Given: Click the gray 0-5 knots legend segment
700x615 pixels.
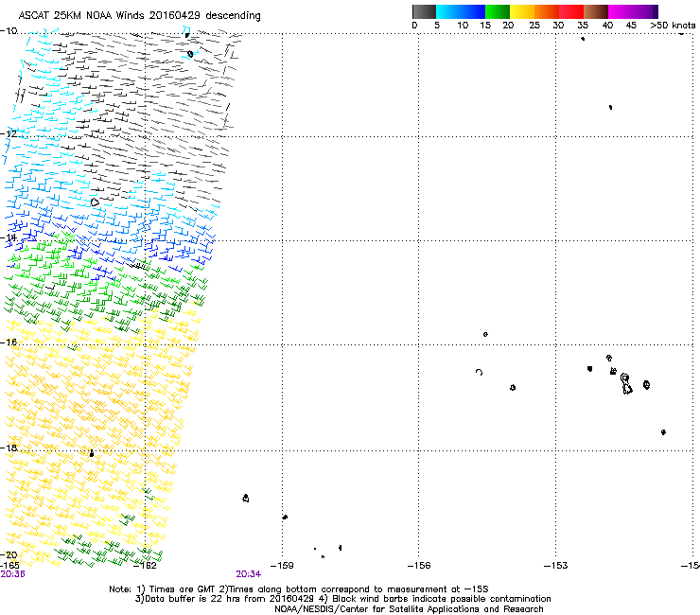Looking at the screenshot, I should pyautogui.click(x=424, y=12).
